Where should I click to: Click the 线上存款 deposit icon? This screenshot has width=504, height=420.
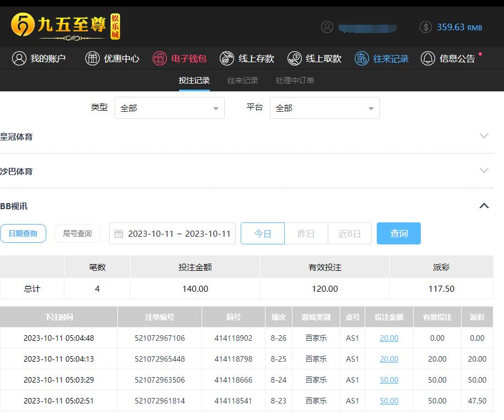click(226, 58)
